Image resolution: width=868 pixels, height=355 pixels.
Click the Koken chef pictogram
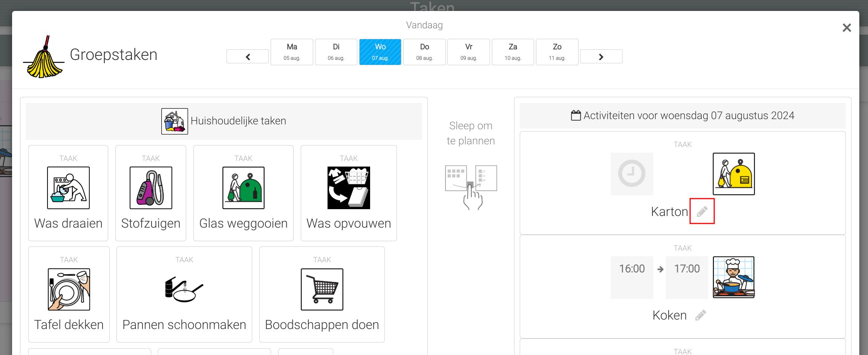pos(733,277)
